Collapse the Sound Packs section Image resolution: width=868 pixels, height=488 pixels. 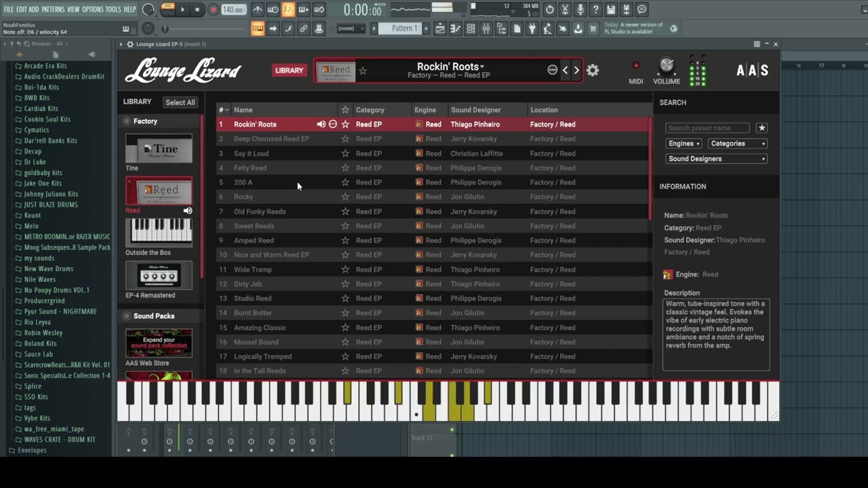pos(127,316)
